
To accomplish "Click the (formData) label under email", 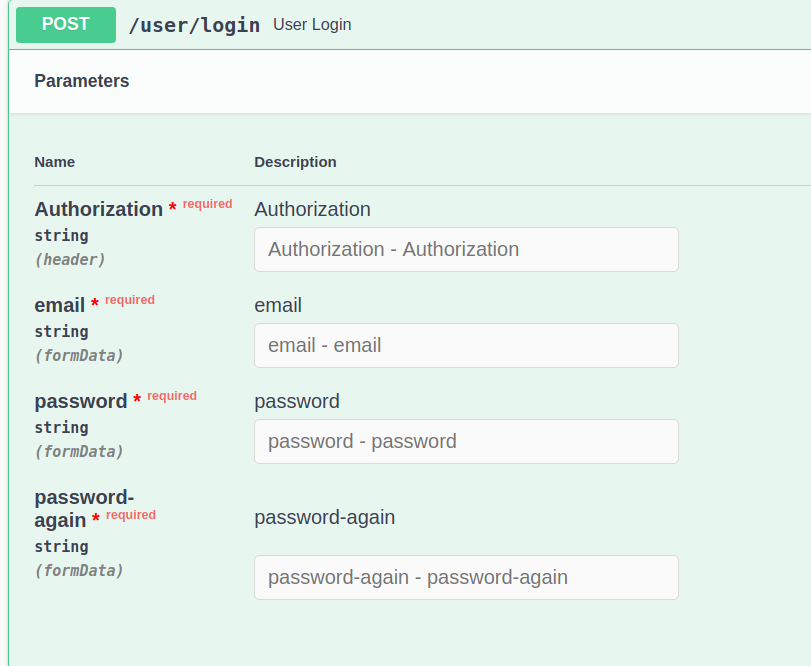I will tap(79, 355).
